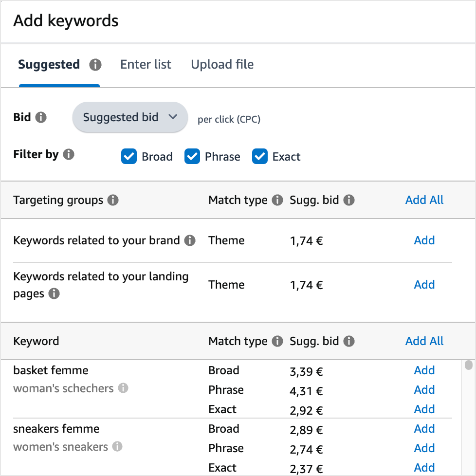Click the keyword list scrollbar thumb
This screenshot has height=476, width=476.
coord(468,365)
